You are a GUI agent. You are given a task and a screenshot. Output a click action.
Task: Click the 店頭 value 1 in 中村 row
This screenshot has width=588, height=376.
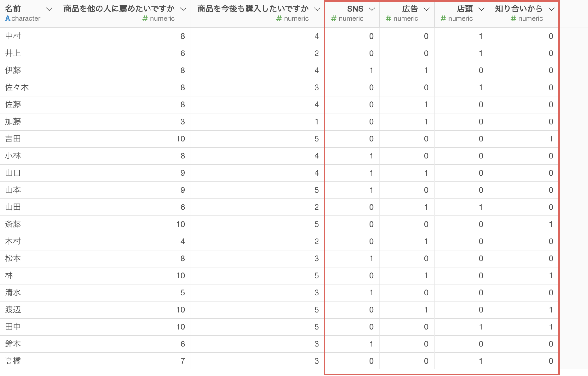tap(481, 36)
